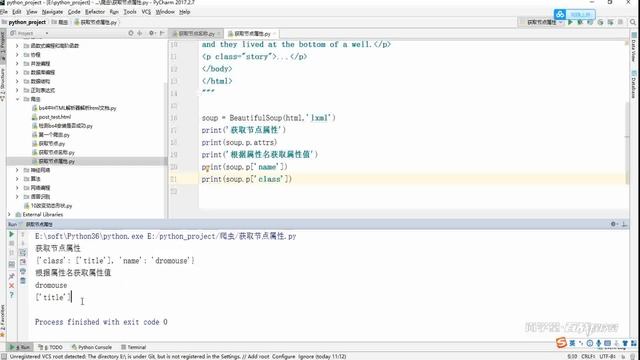This screenshot has width=640, height=360.
Task: Open the Refactor menu
Action: (x=95, y=12)
